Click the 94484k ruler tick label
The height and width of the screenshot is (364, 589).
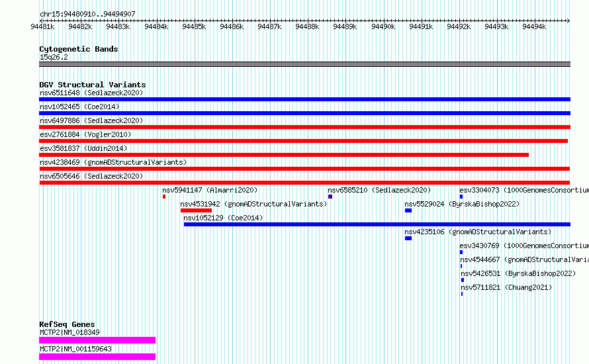156,26
